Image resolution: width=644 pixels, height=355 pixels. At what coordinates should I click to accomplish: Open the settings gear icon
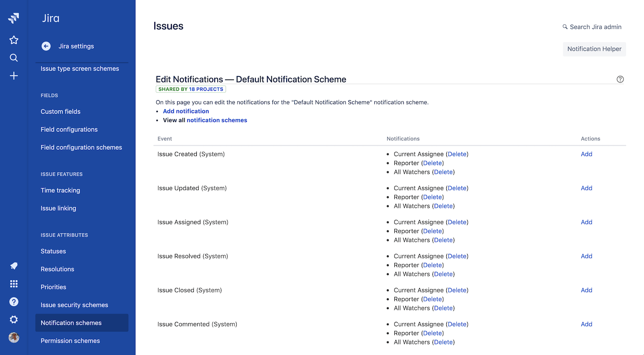[x=14, y=320]
